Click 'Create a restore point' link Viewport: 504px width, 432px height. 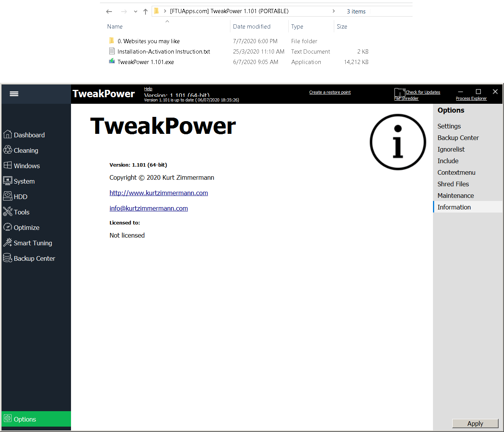click(330, 92)
